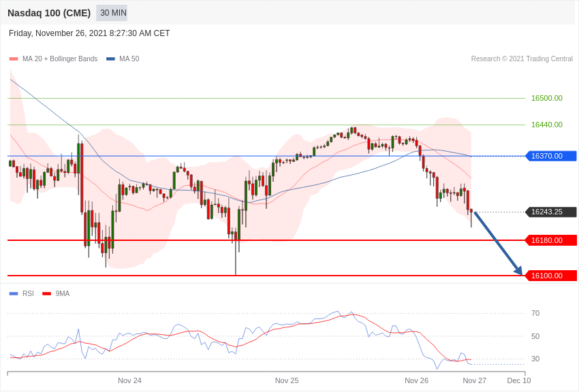Click the red 16100.00 support price tag

[550, 276]
